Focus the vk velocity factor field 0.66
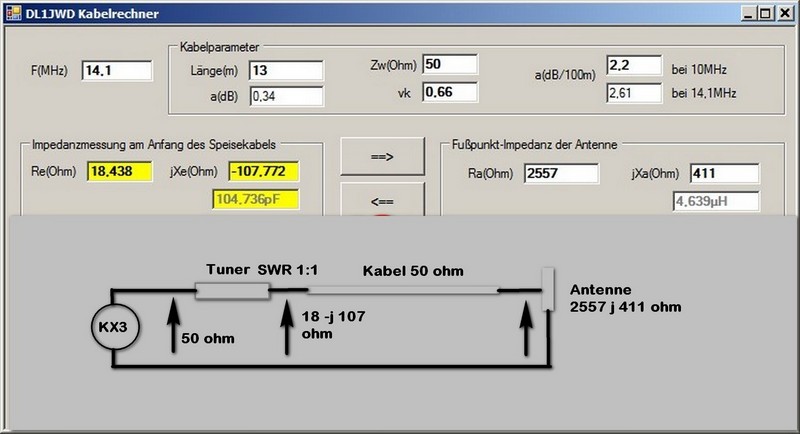Screen dimensions: 800x434 click(450, 92)
